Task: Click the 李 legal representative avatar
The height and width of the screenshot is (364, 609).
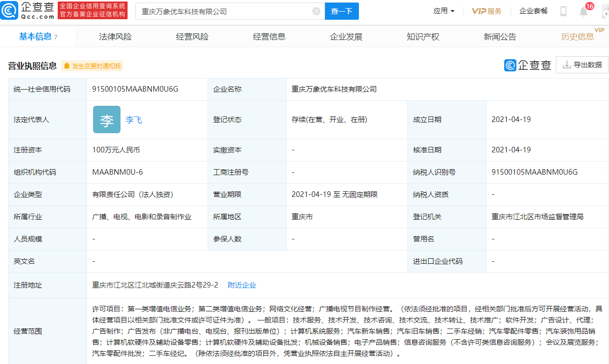Action: coord(107,119)
